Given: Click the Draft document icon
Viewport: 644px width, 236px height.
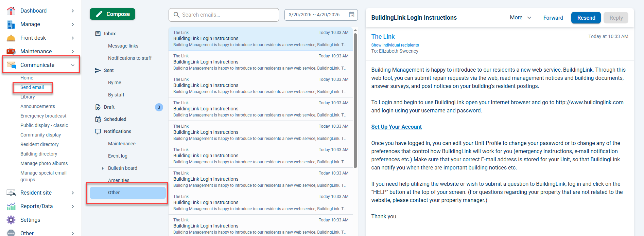Looking at the screenshot, I should tap(98, 107).
